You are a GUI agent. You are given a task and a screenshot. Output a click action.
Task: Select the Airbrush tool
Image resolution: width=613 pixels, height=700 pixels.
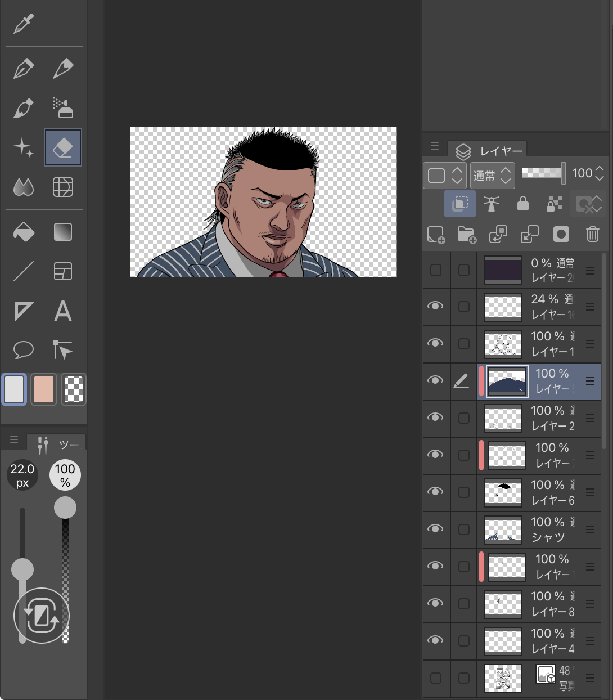(x=63, y=107)
